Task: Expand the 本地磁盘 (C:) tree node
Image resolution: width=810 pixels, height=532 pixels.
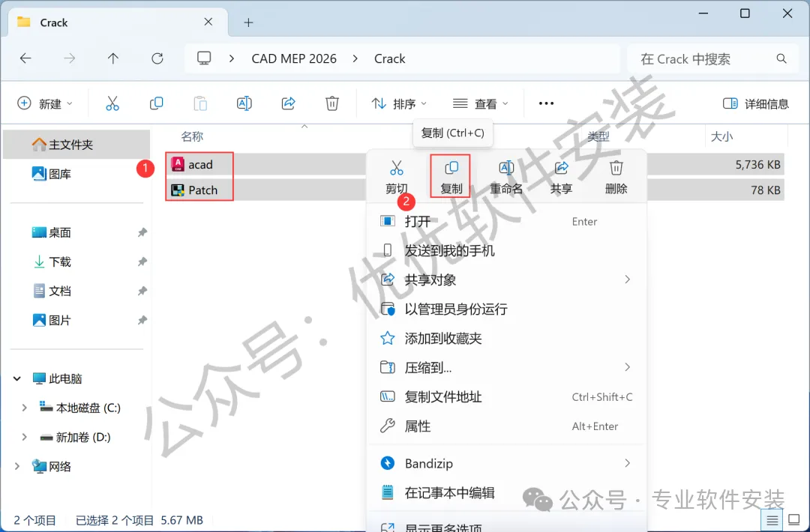Action: (24, 408)
